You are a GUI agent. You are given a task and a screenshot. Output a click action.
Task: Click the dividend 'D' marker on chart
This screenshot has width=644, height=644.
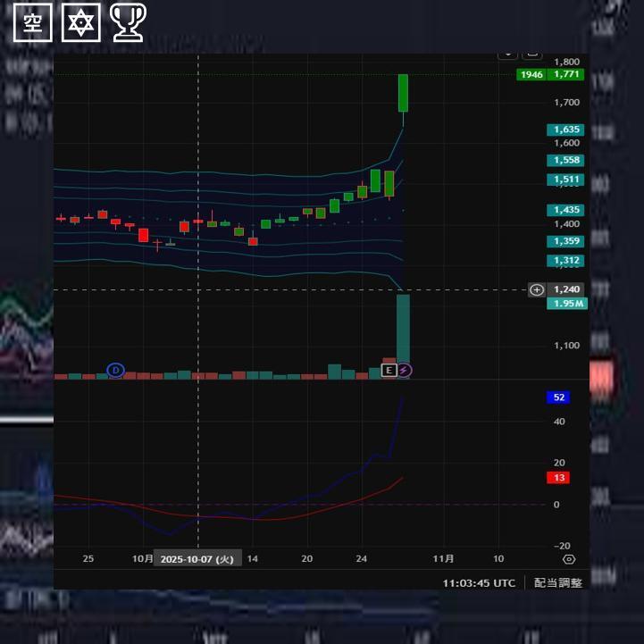tap(115, 370)
